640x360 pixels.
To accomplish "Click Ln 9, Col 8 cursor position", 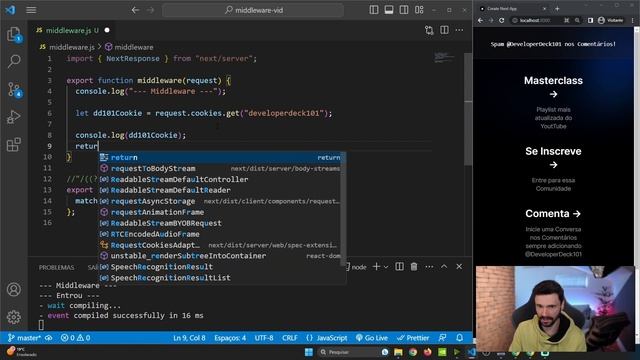I will [189, 338].
